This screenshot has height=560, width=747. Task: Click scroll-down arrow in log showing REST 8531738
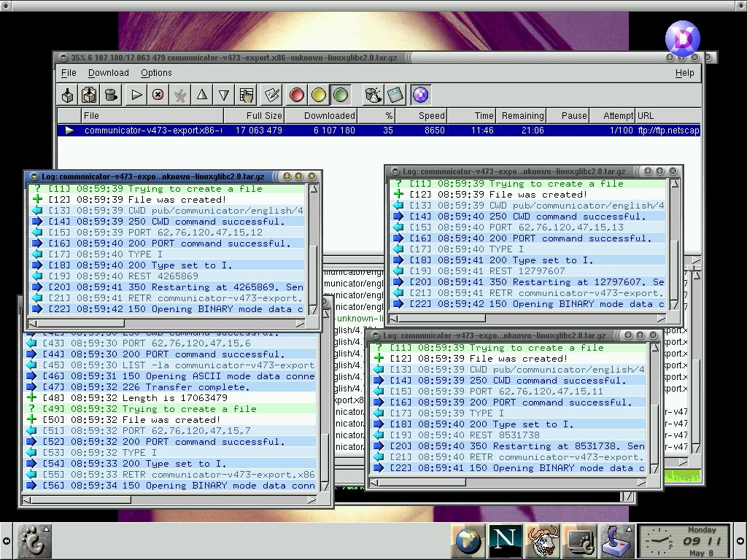click(x=655, y=469)
